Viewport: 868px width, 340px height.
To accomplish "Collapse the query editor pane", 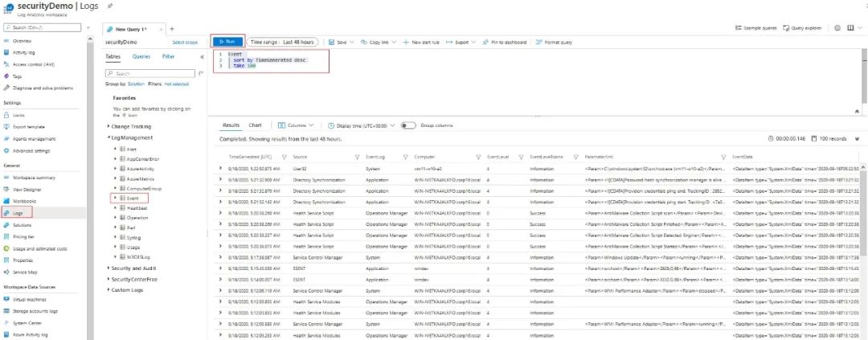I will pyautogui.click(x=857, y=112).
